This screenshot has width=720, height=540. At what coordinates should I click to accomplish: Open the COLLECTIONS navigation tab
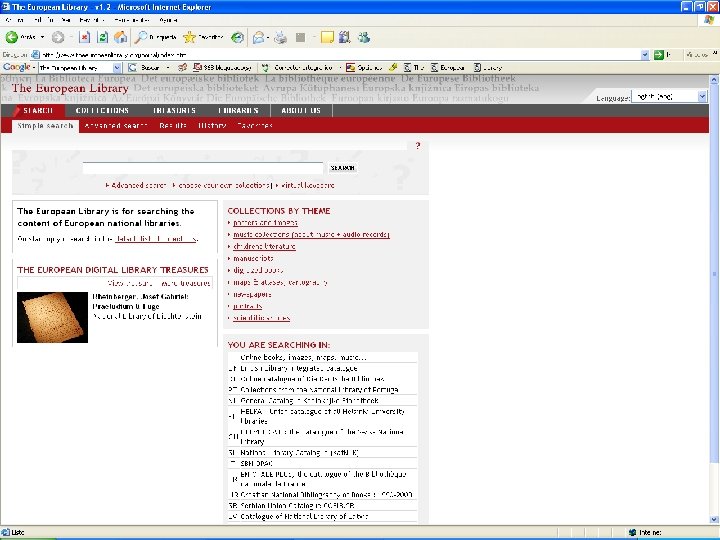102,111
